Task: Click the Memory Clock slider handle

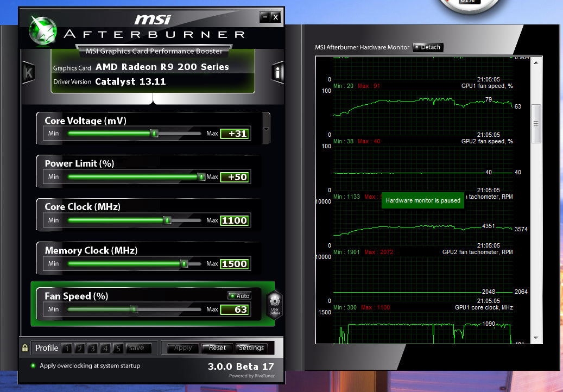Action: pos(184,264)
